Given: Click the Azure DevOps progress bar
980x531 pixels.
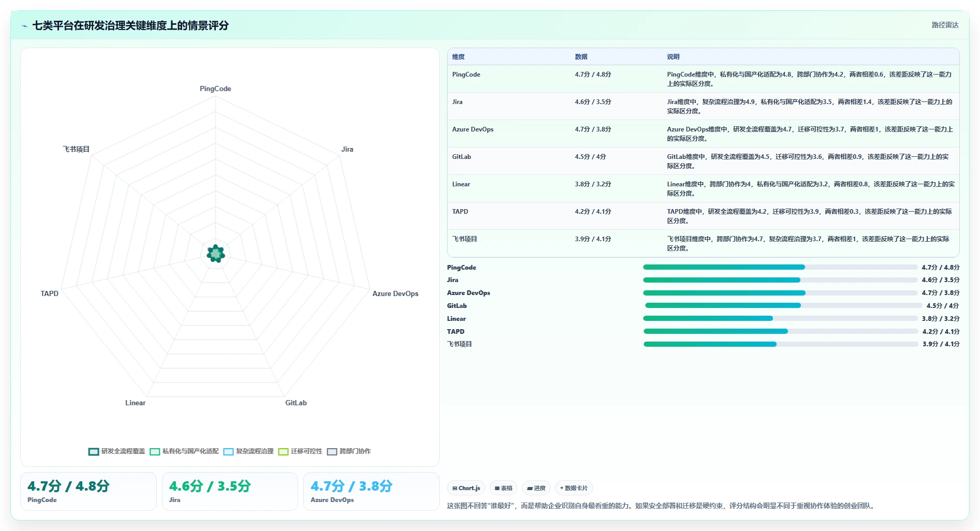Looking at the screenshot, I should [x=780, y=293].
